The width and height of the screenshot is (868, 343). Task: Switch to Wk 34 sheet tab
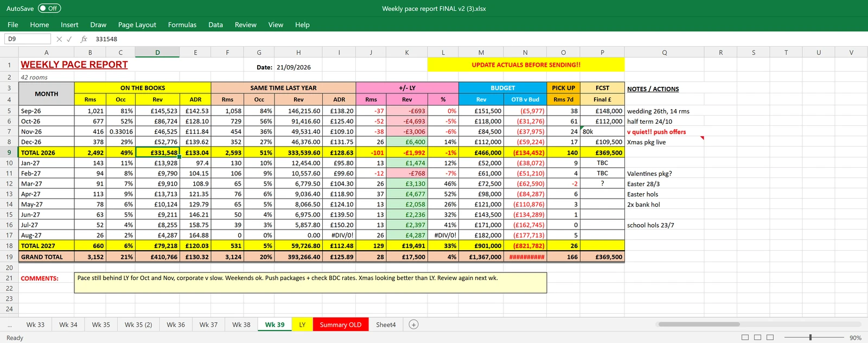tap(68, 325)
